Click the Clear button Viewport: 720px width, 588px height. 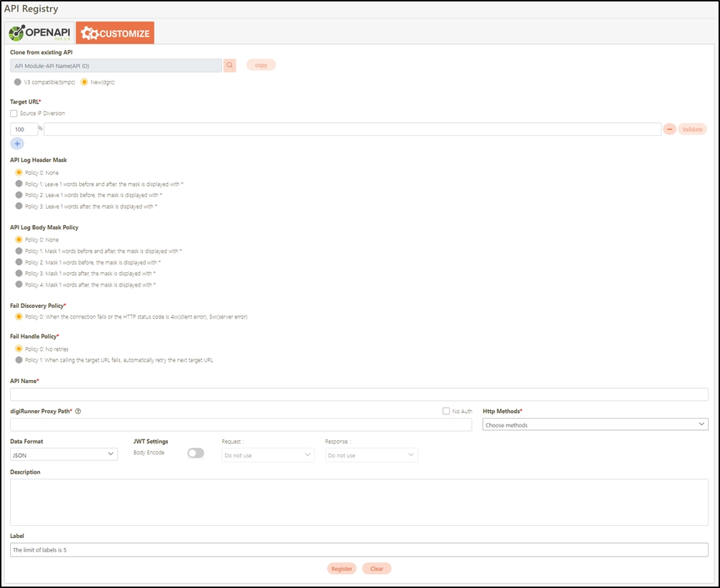pos(376,569)
